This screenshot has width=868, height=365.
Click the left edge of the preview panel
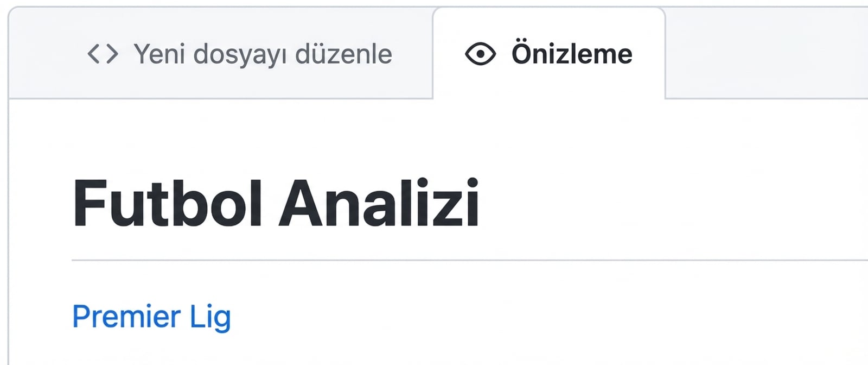click(x=16, y=217)
